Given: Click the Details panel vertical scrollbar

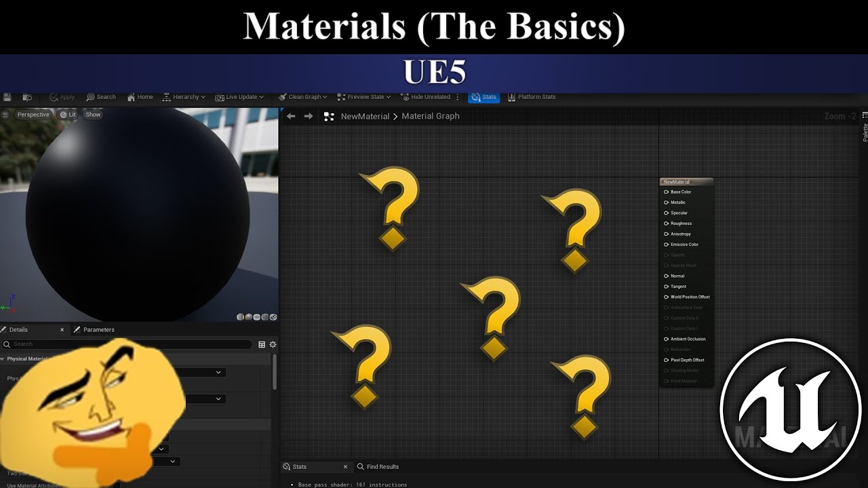Looking at the screenshot, I should (x=274, y=371).
